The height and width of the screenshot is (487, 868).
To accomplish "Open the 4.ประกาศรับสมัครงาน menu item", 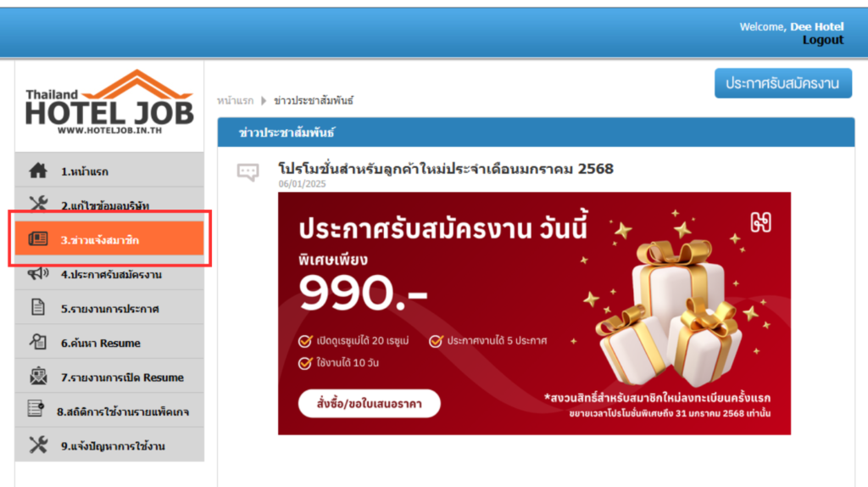I will click(109, 274).
